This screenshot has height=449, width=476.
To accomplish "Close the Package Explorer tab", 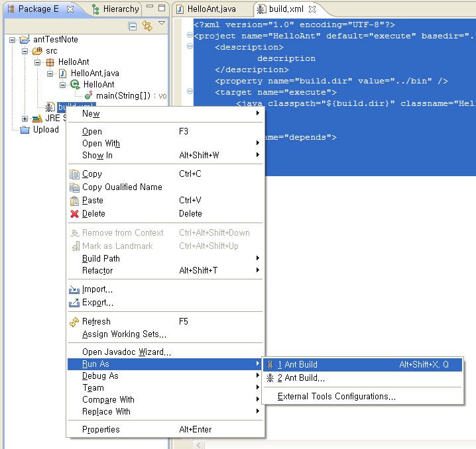I will point(70,9).
